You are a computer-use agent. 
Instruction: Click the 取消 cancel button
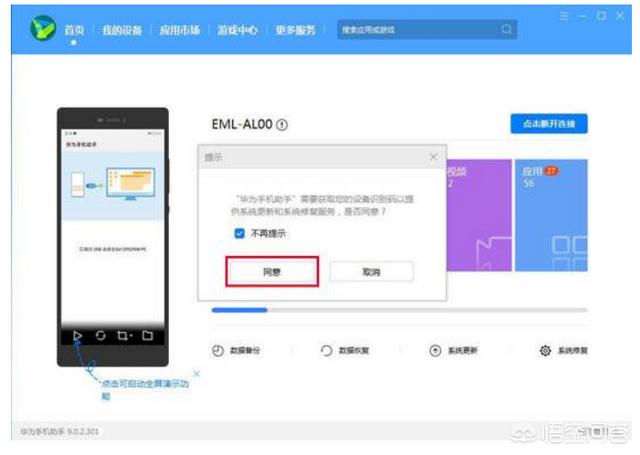pyautogui.click(x=371, y=272)
